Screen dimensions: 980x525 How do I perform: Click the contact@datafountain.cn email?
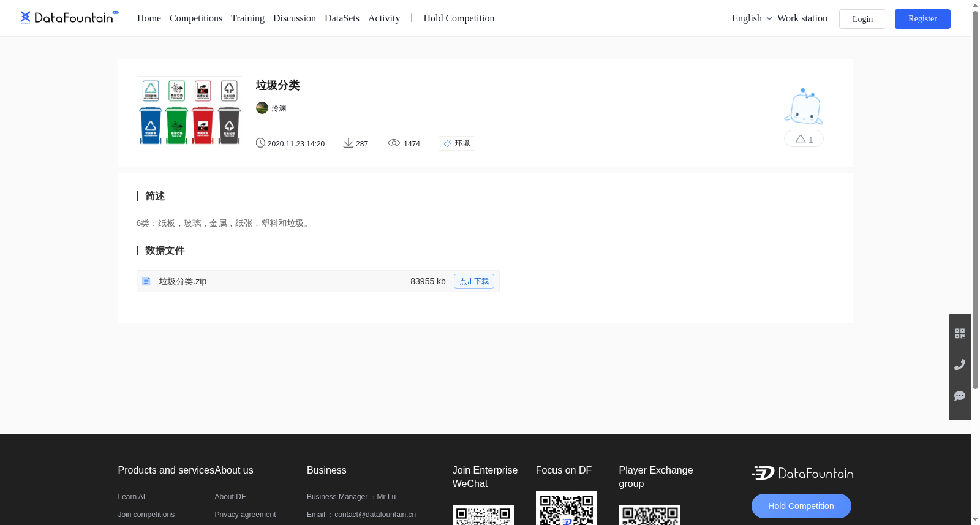[375, 515]
